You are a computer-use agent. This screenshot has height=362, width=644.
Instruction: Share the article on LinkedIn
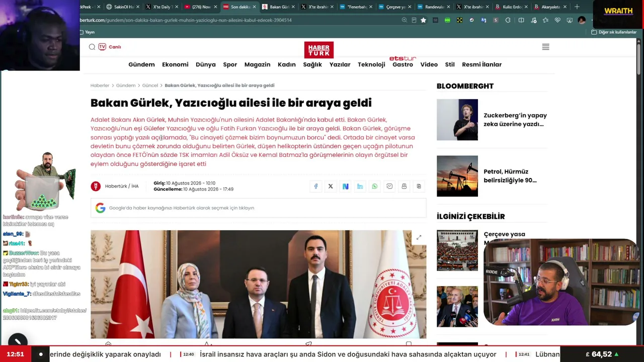[360, 187]
